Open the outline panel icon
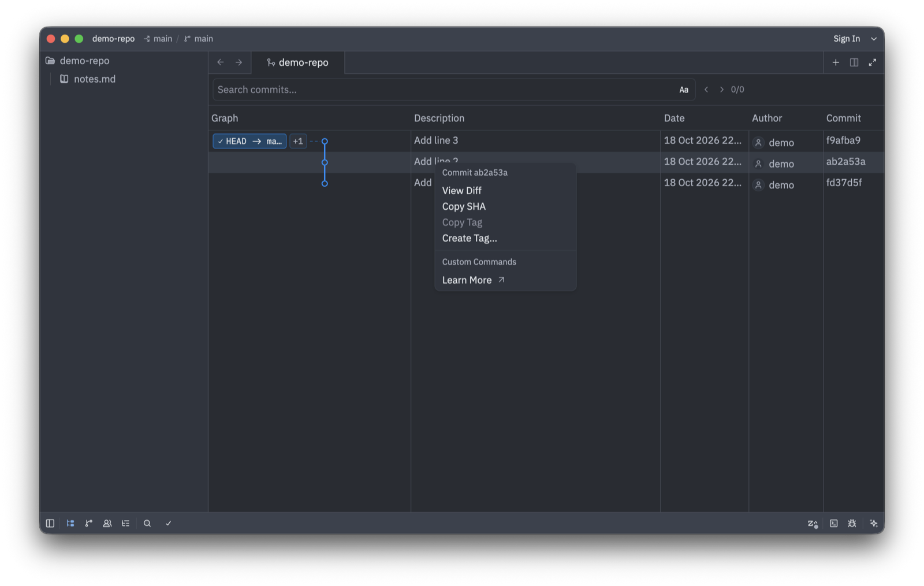Image resolution: width=924 pixels, height=586 pixels. click(126, 523)
